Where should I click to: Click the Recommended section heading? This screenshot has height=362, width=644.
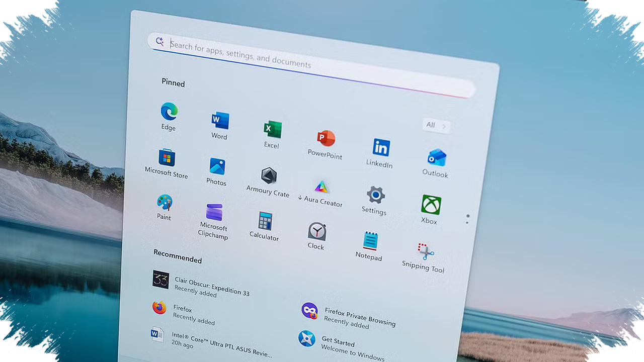tap(178, 256)
